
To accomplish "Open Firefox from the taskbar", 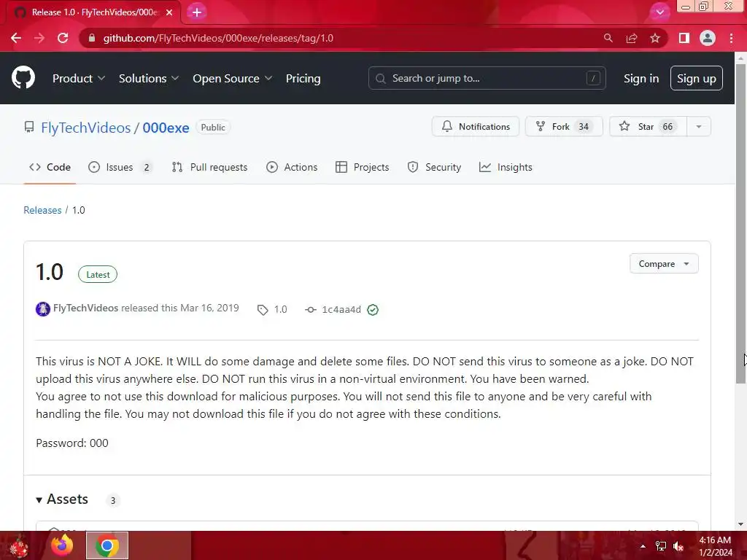I will (63, 545).
